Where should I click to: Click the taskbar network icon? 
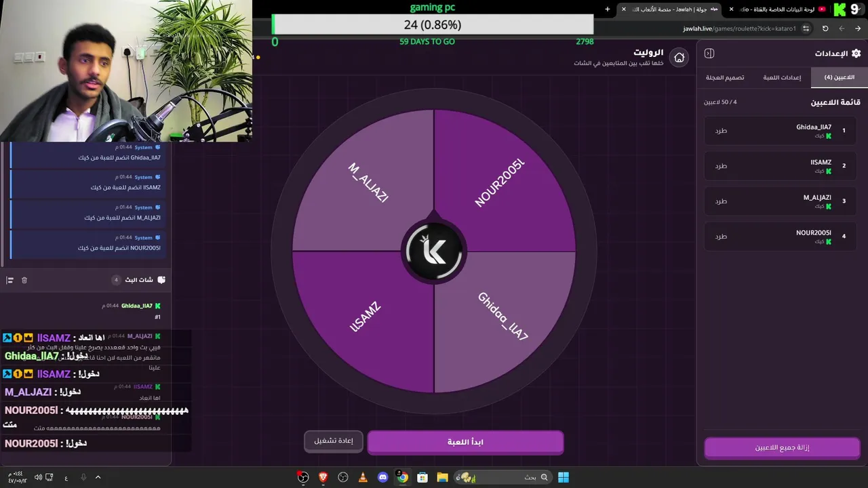pos(50,477)
